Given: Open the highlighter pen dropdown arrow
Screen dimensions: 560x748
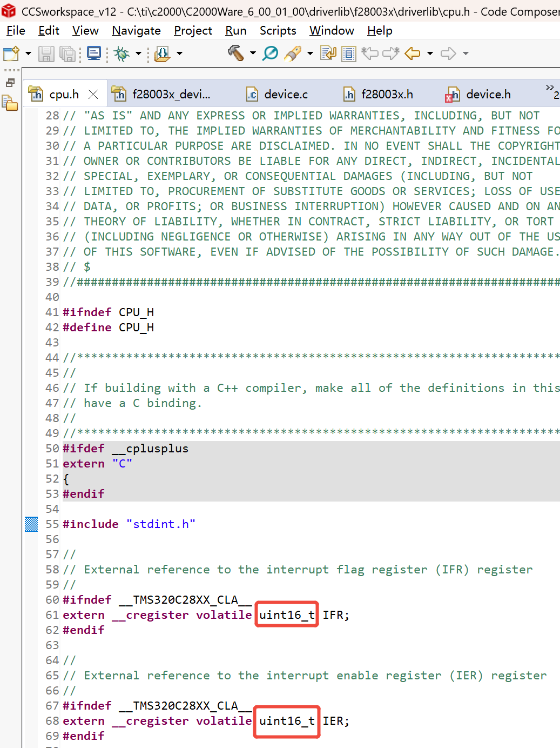Looking at the screenshot, I should click(x=310, y=54).
